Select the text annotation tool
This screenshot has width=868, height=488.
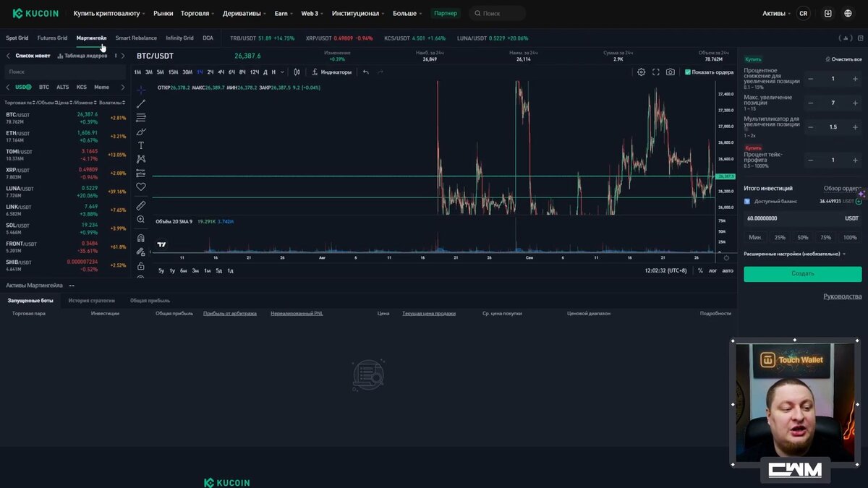pos(140,146)
